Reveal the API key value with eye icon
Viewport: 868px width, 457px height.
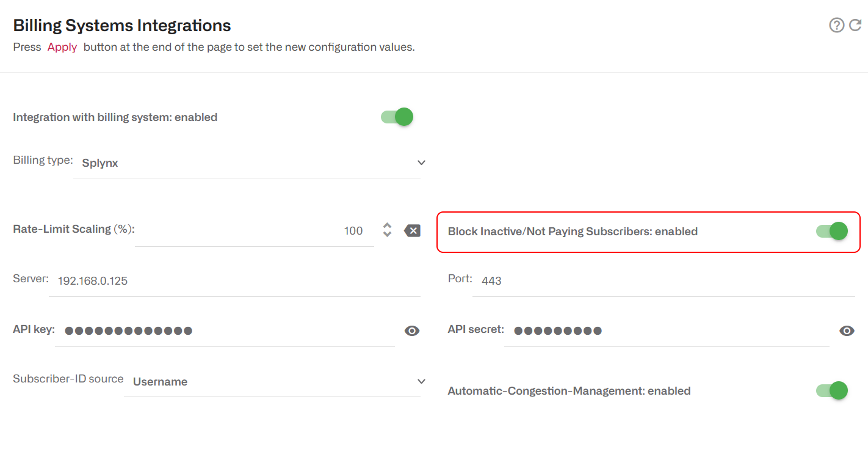(x=412, y=331)
